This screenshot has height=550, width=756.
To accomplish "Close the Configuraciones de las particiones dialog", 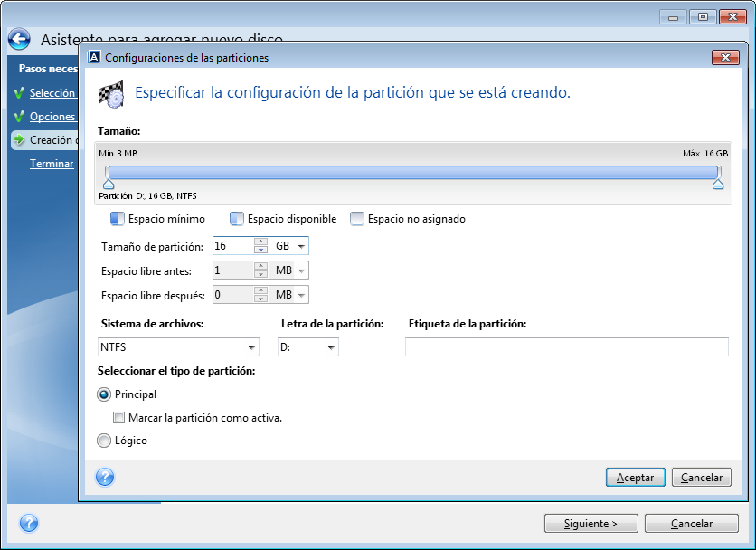I will coord(725,57).
